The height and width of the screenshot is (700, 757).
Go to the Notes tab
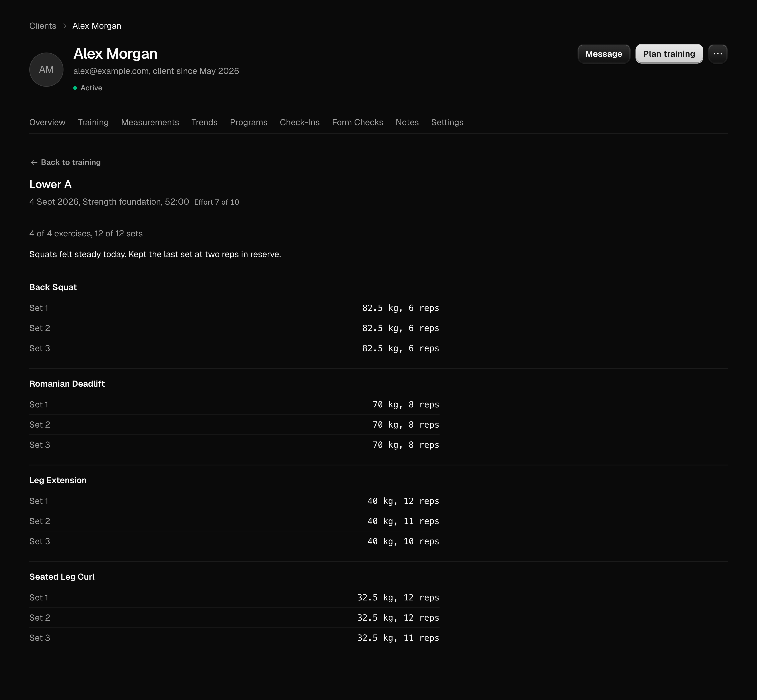tap(407, 122)
